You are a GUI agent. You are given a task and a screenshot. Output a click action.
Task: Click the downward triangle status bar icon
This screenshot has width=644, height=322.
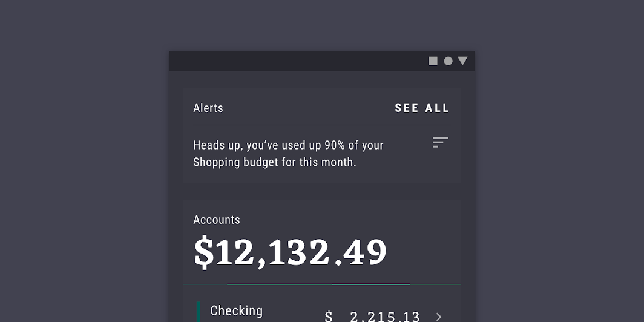tap(463, 61)
